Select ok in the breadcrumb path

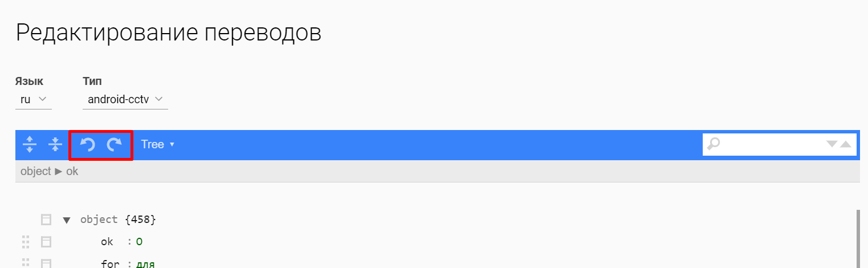[x=72, y=171]
